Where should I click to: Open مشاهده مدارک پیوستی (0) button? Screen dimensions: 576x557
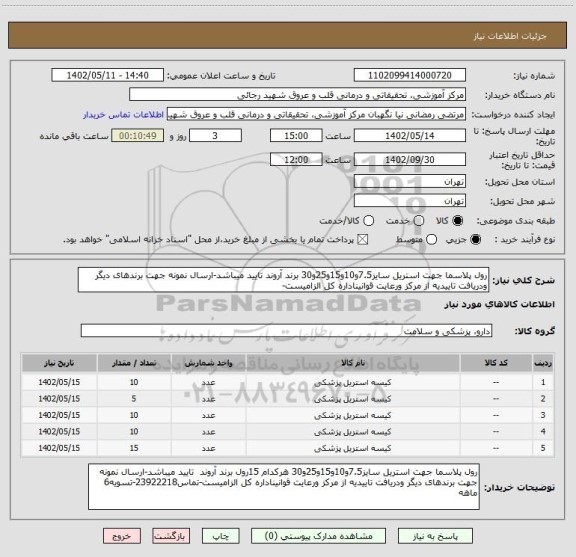click(318, 536)
